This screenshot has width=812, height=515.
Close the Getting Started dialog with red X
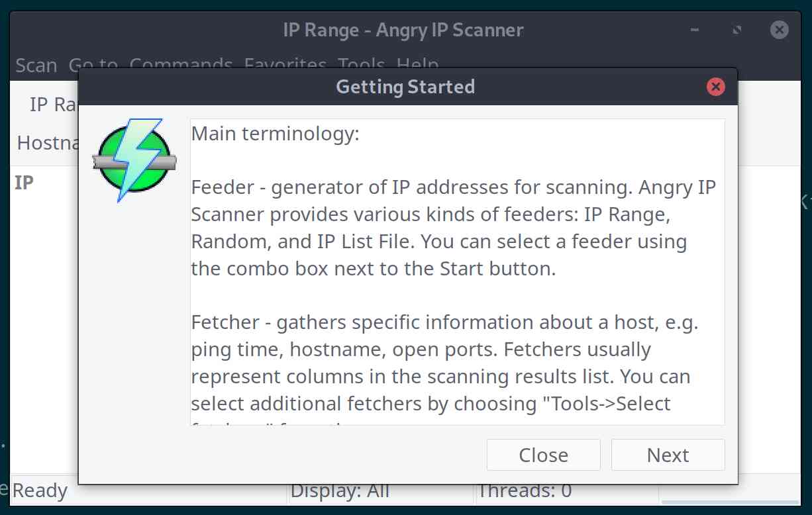point(715,87)
